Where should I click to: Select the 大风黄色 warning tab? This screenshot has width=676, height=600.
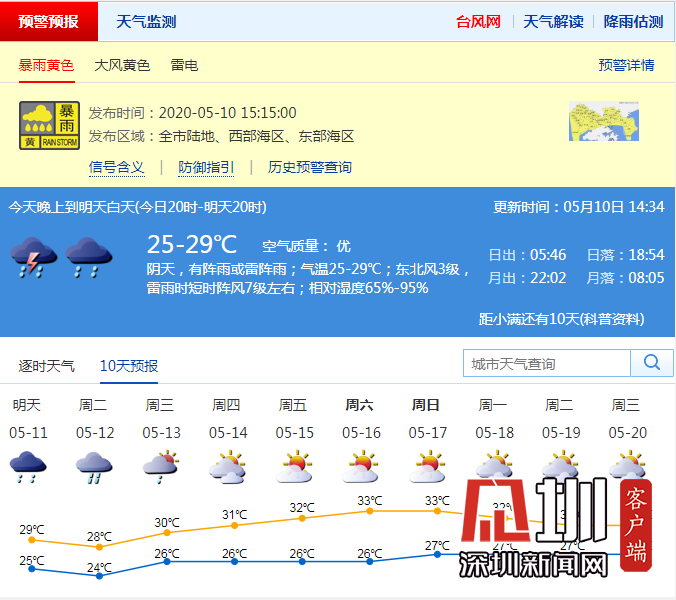pyautogui.click(x=122, y=65)
